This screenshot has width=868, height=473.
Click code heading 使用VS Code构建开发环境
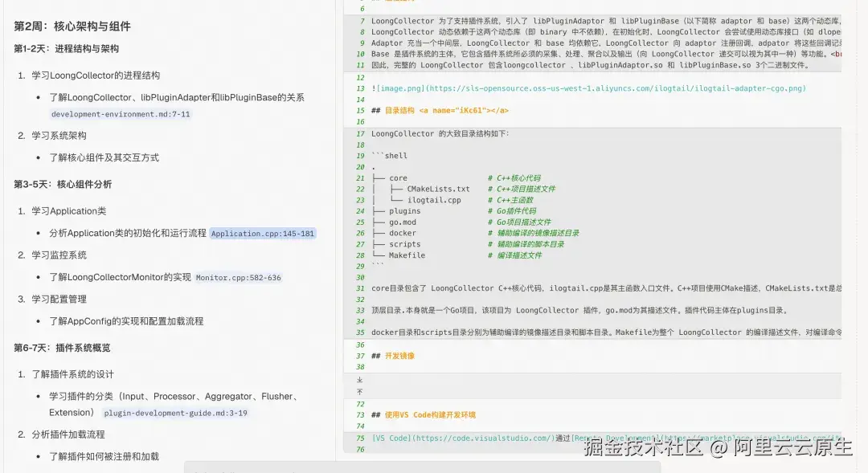[x=430, y=415]
